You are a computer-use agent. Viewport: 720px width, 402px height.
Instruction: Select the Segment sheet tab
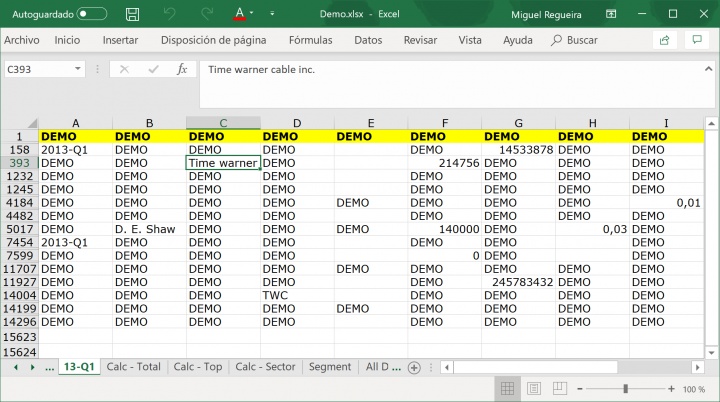click(x=330, y=367)
